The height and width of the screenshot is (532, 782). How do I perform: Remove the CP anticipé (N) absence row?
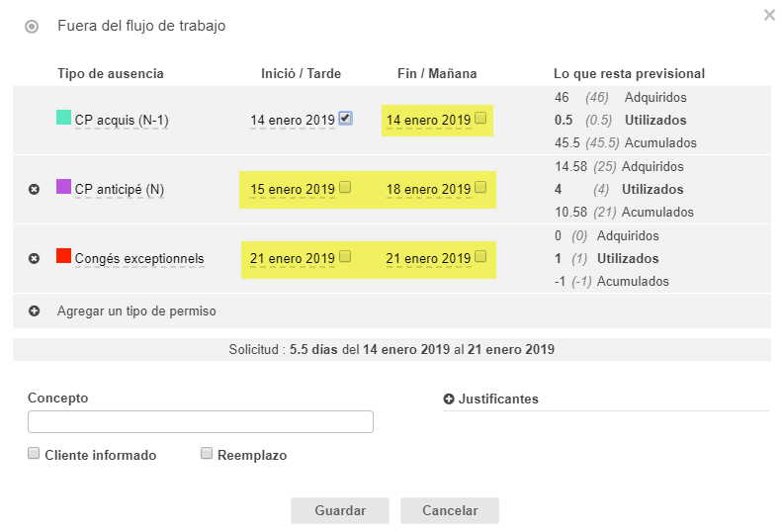tap(34, 189)
